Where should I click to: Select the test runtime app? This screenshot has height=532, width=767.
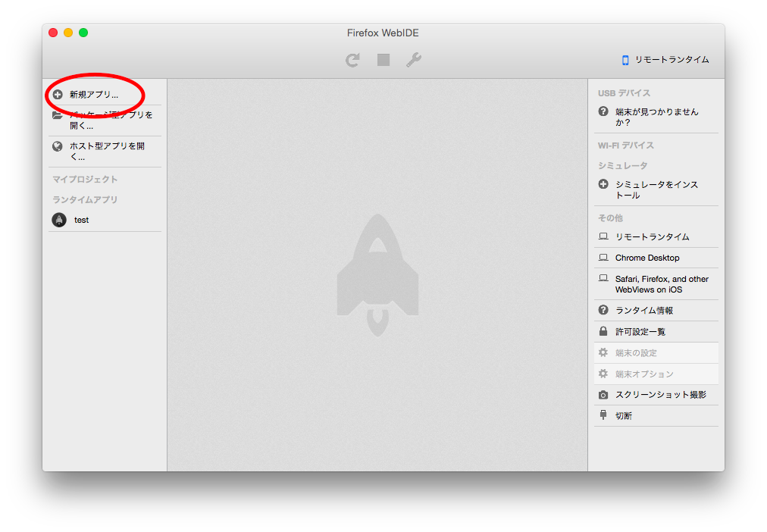coord(105,220)
